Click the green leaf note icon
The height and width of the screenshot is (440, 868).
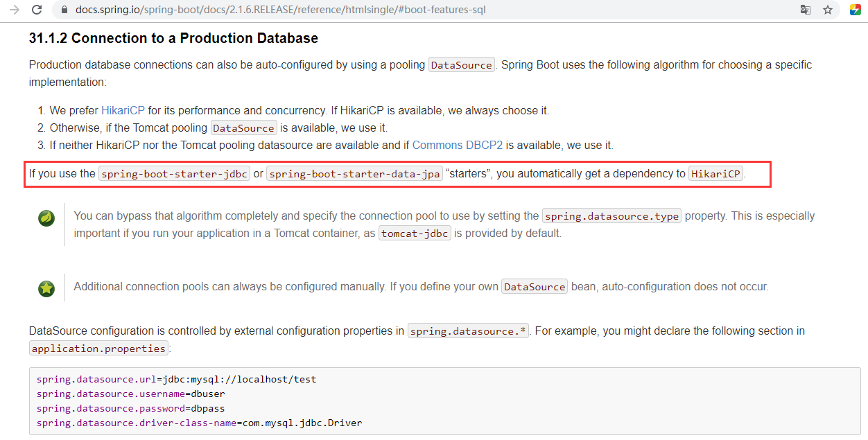46,218
